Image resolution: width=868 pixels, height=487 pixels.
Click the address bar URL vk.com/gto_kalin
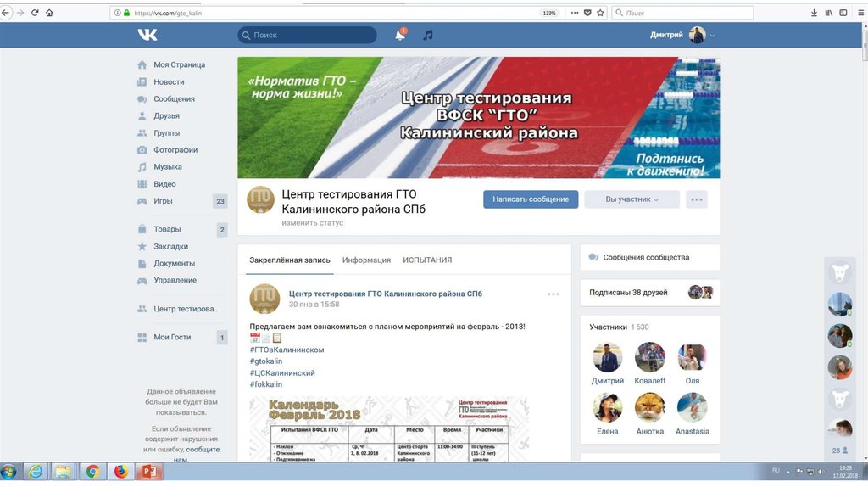[x=169, y=14]
